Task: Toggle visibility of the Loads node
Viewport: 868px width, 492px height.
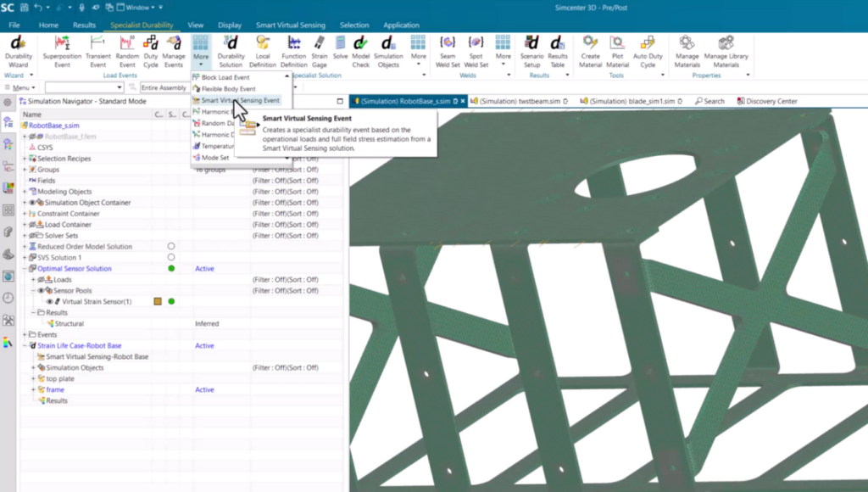Action: pos(41,279)
